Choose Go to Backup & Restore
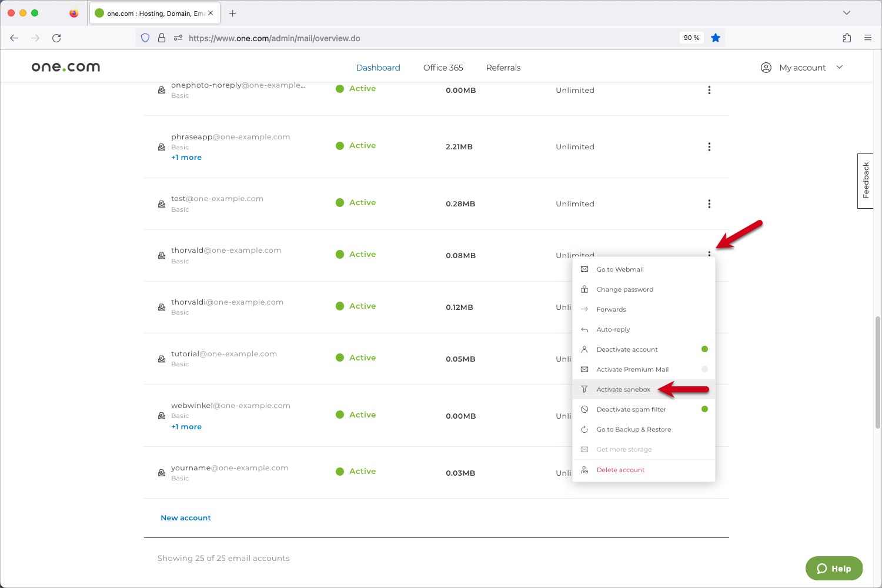 pyautogui.click(x=633, y=429)
